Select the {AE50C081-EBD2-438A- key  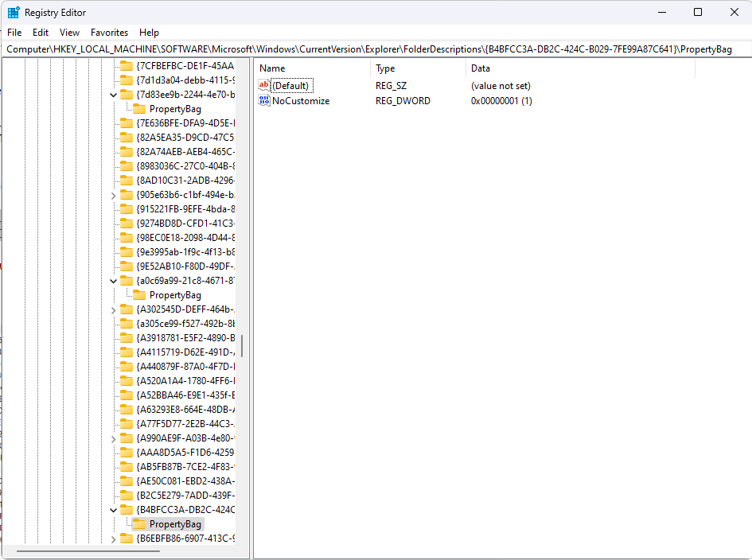point(185,481)
